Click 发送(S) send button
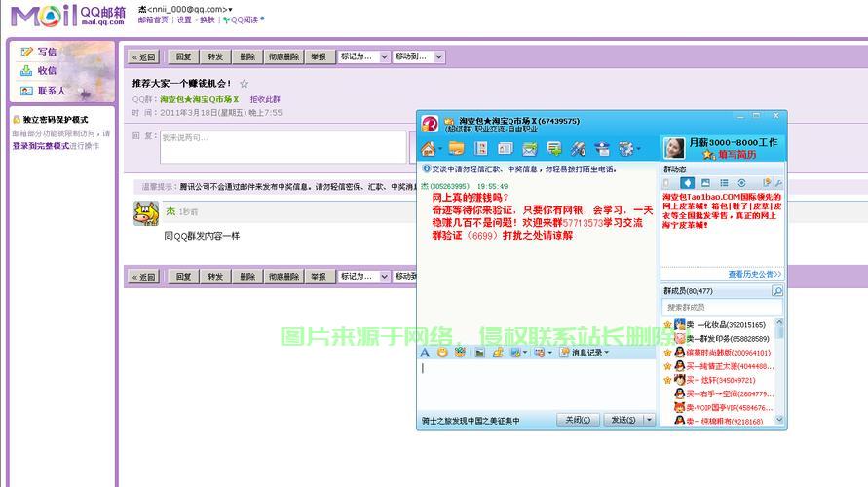Viewport: 868px width, 487px height. tap(623, 420)
